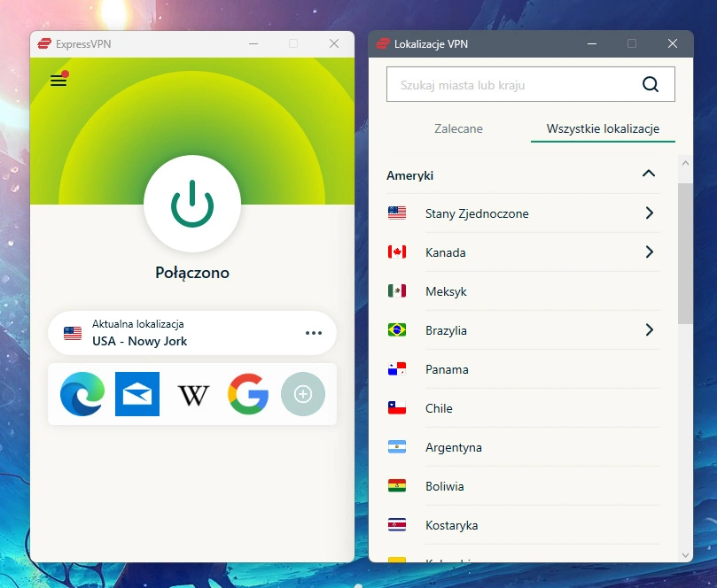Focus the city or country search field
Image resolution: width=717 pixels, height=588 pixels.
pyautogui.click(x=530, y=84)
